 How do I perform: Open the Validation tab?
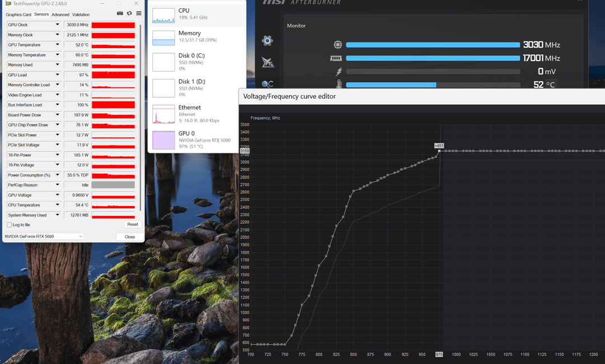(81, 15)
